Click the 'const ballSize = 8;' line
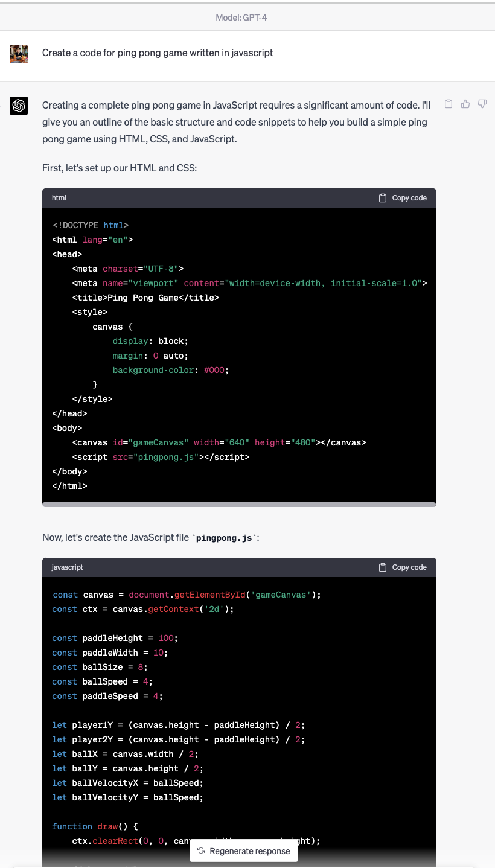This screenshot has width=495, height=868. (x=100, y=667)
